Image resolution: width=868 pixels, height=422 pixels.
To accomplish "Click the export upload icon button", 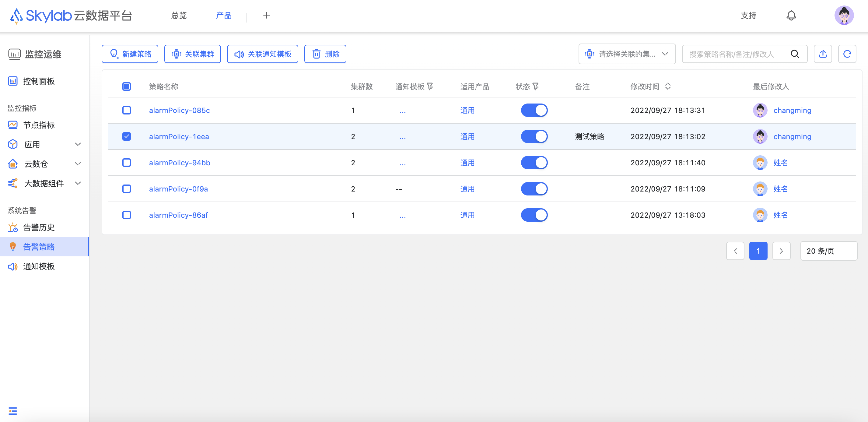I will point(823,54).
